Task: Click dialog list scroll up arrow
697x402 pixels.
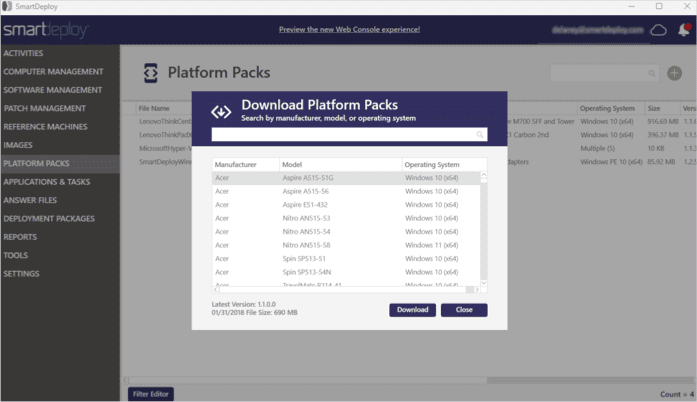Action: 484,175
